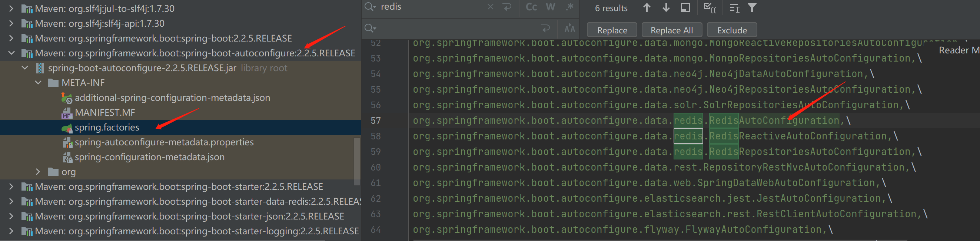Toggle whole Words (W) search option
This screenshot has height=241, width=980.
550,7
